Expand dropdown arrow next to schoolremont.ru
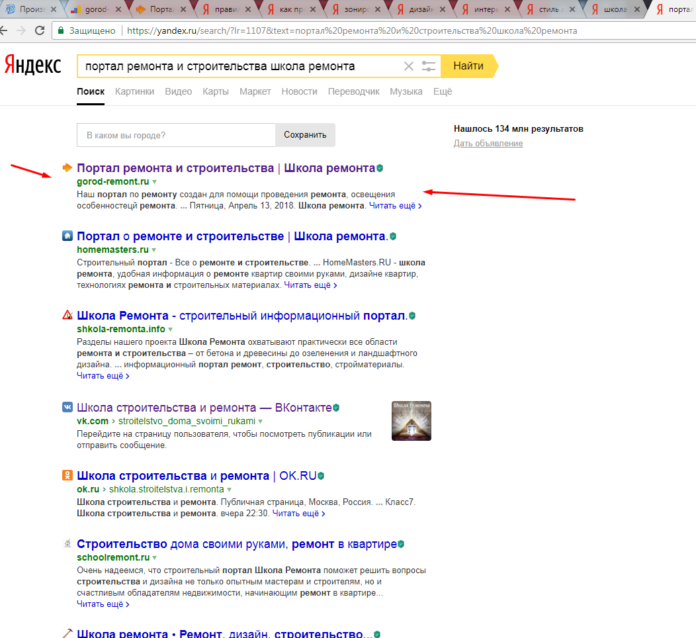 154,558
